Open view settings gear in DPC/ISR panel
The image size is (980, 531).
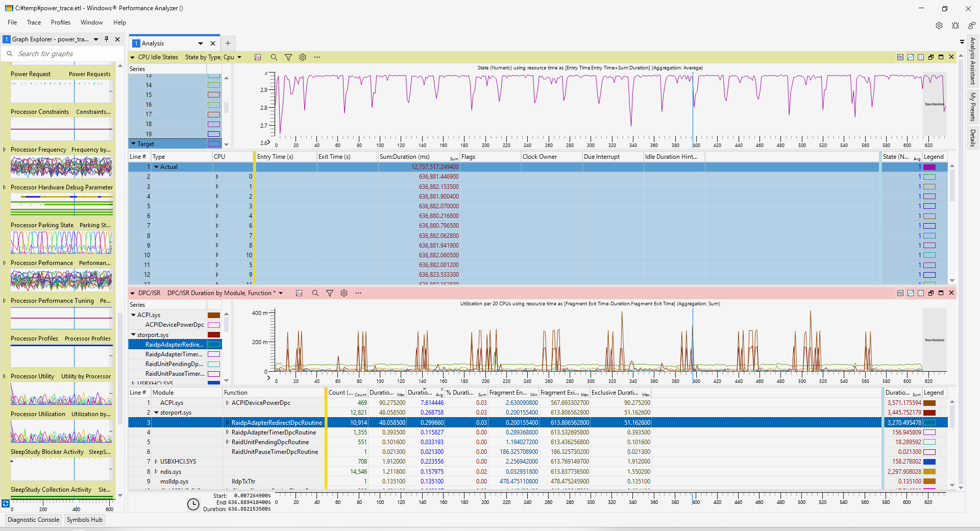(344, 293)
